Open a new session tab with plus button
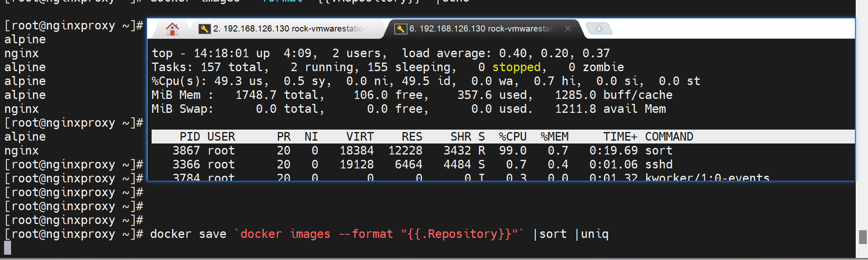 pyautogui.click(x=599, y=29)
